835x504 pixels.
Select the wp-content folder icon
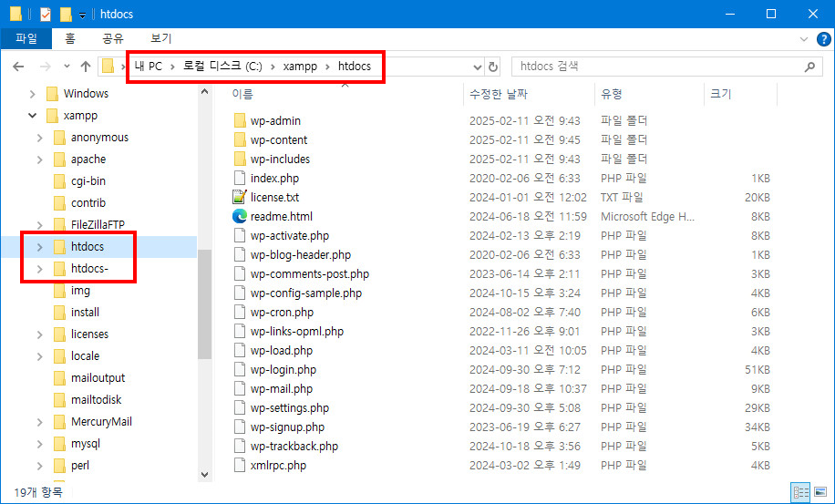240,140
